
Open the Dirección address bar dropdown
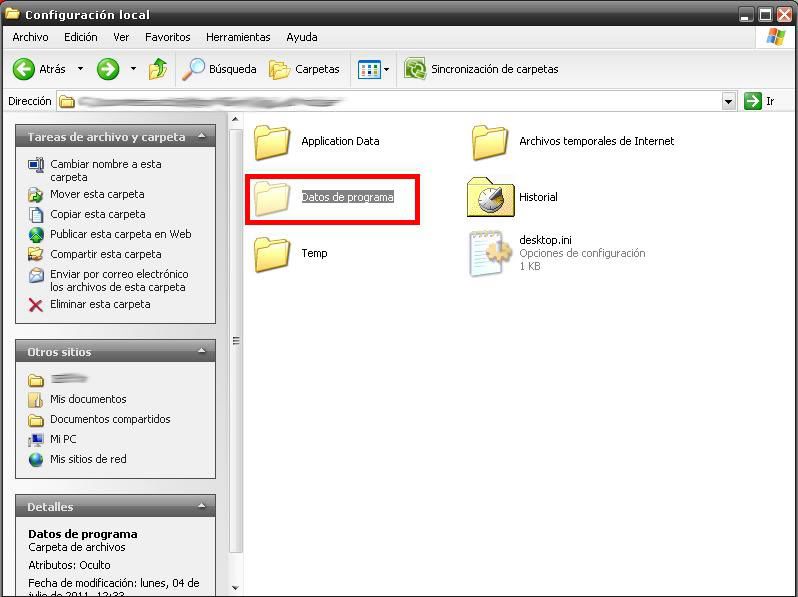click(x=728, y=101)
